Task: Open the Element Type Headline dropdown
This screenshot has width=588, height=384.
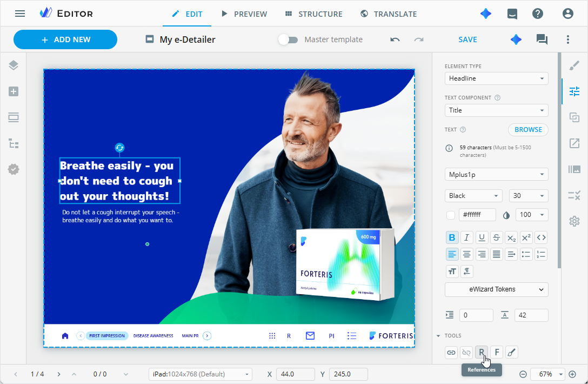Action: pos(497,78)
